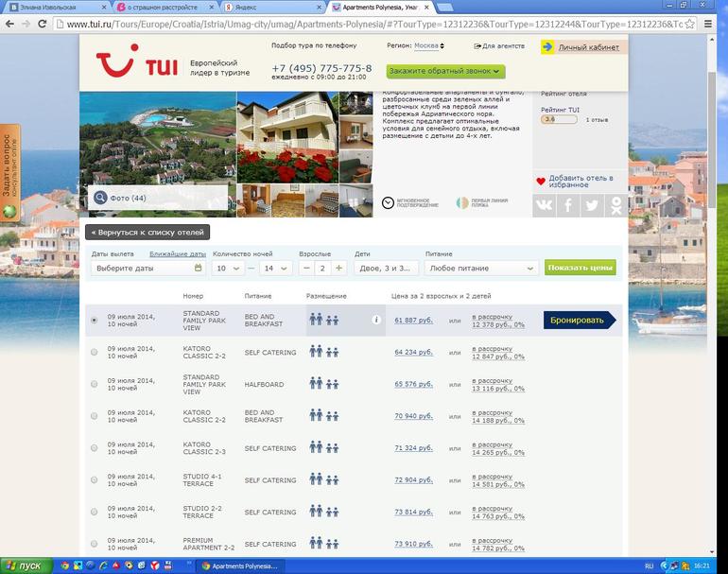Click the browser back arrow
Viewport: 728px width, 574px height.
point(9,24)
